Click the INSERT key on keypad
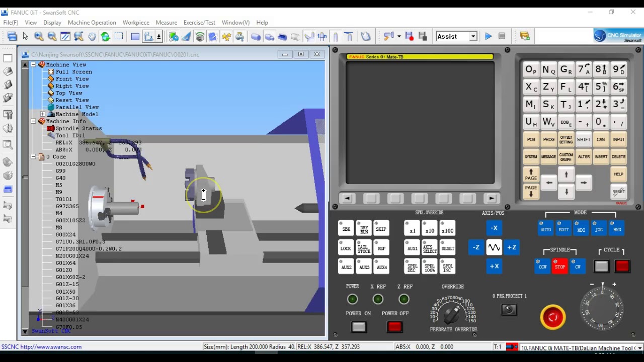Screen dimensions: 644x362 coord(601,157)
